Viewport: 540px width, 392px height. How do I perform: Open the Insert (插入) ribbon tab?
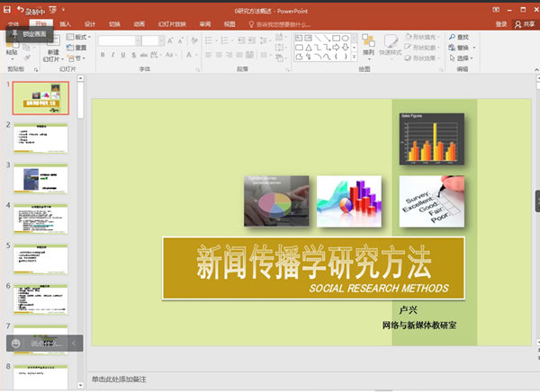pos(66,24)
